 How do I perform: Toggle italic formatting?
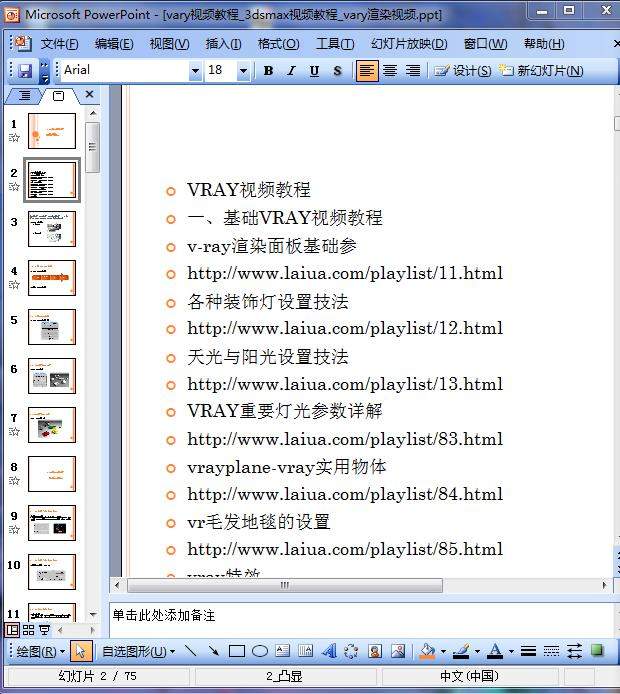(x=291, y=71)
